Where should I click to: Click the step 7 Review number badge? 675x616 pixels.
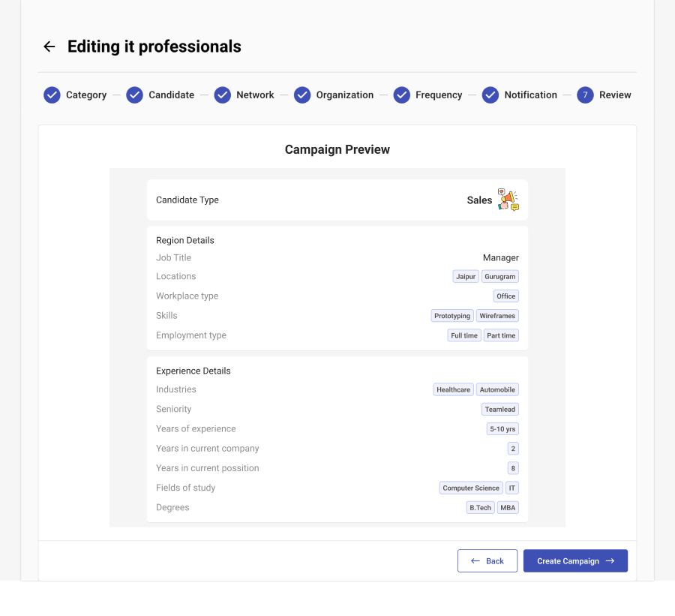coord(585,95)
